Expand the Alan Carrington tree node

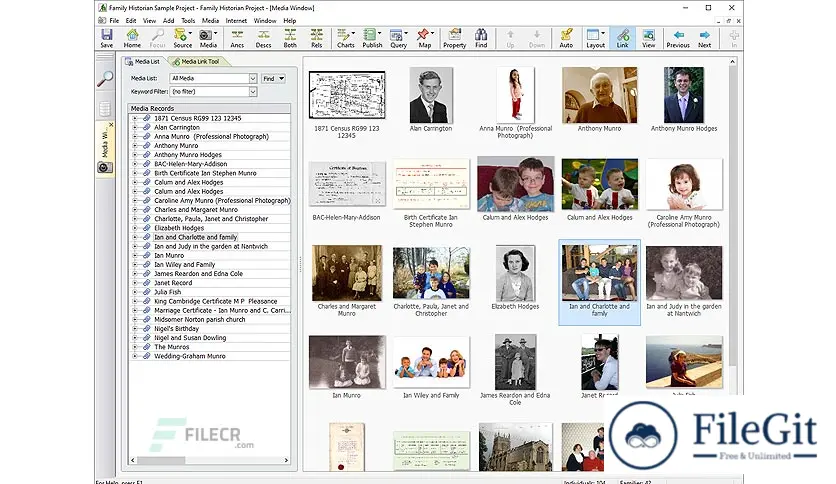[x=135, y=127]
